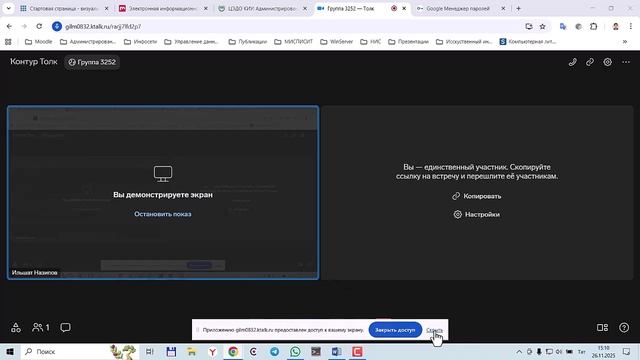Open the Windows Start menu
Image resolution: width=640 pixels, height=360 pixels.
click(x=10, y=351)
